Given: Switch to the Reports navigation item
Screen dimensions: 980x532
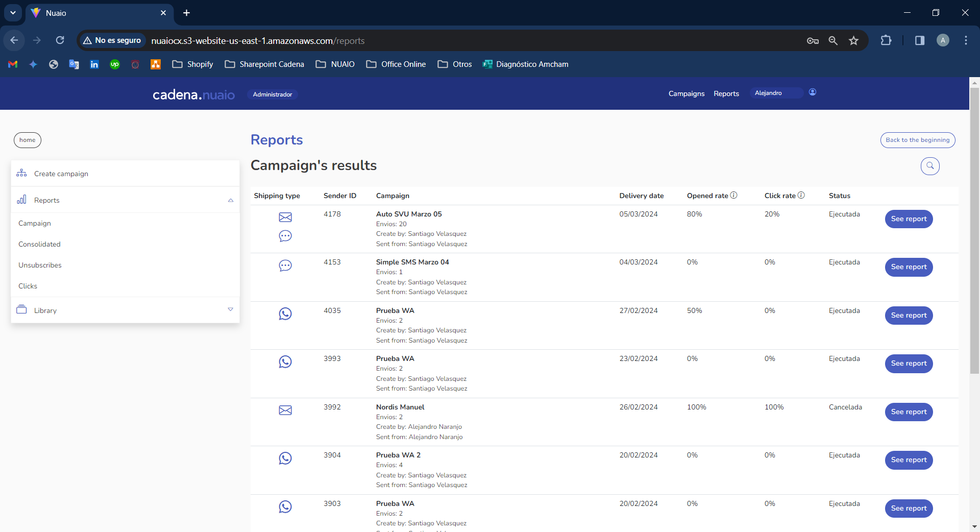Looking at the screenshot, I should (x=726, y=93).
